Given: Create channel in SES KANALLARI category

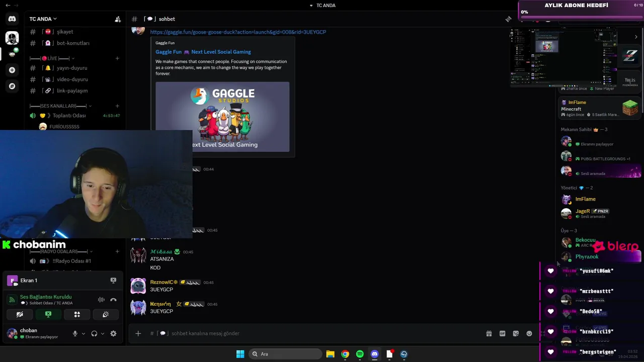Looking at the screenshot, I should [x=117, y=106].
